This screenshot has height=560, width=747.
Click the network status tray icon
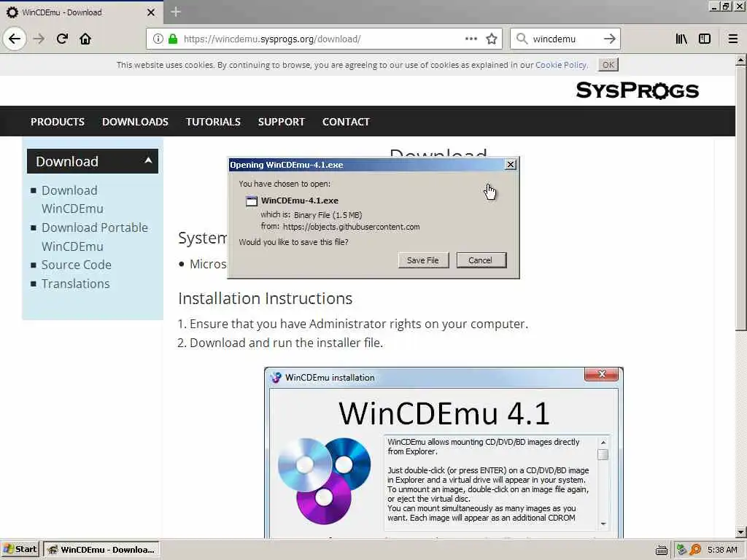tap(681, 550)
